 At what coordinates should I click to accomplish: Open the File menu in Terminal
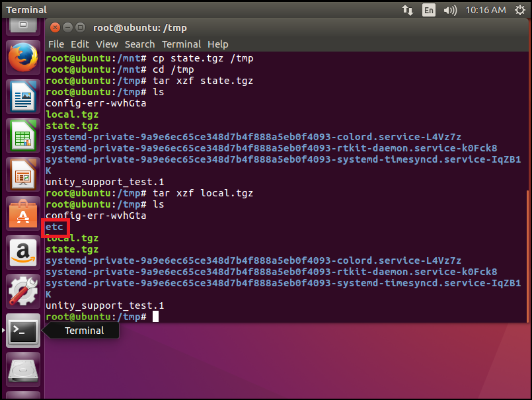pyautogui.click(x=56, y=44)
